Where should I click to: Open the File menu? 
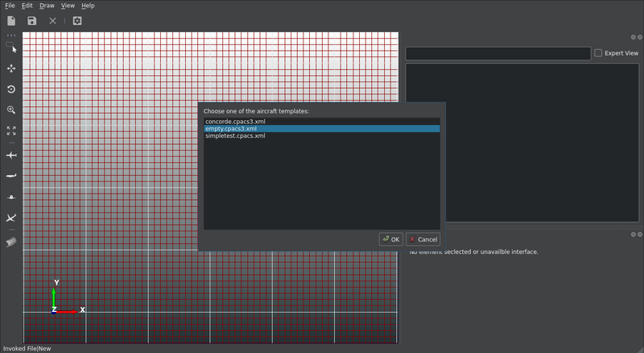click(x=10, y=6)
